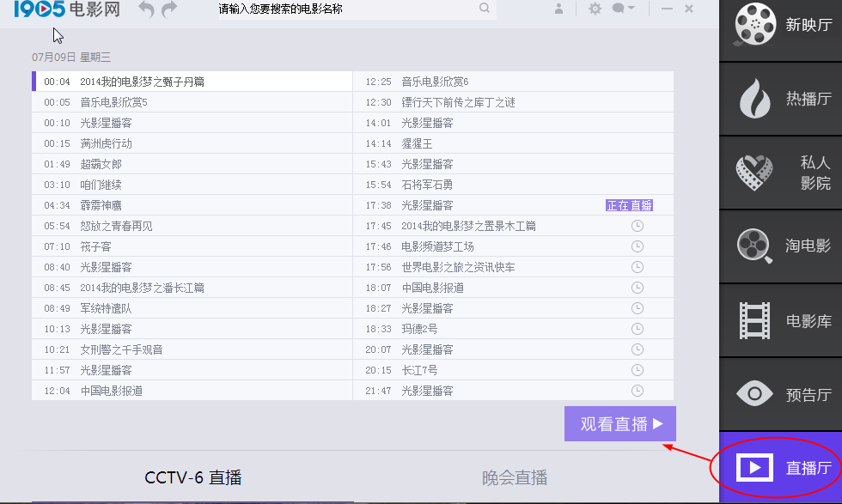
Task: Select 12:04 中国电影报道 row
Action: pos(192,391)
